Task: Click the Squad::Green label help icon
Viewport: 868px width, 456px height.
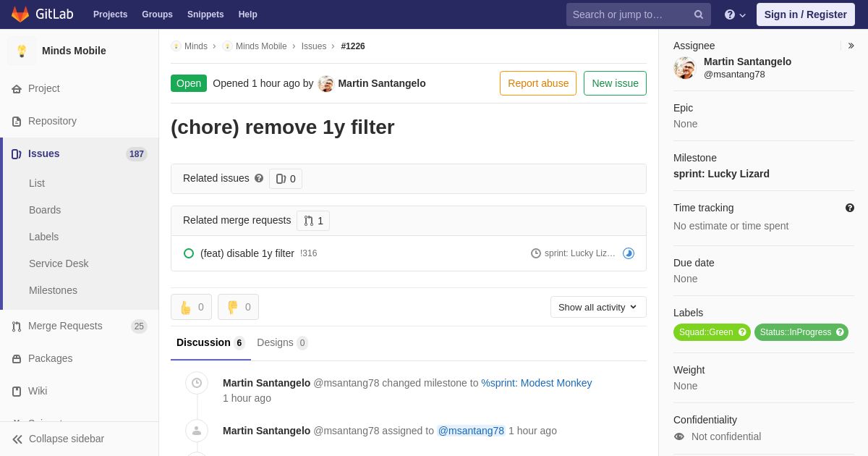Action: [742, 332]
